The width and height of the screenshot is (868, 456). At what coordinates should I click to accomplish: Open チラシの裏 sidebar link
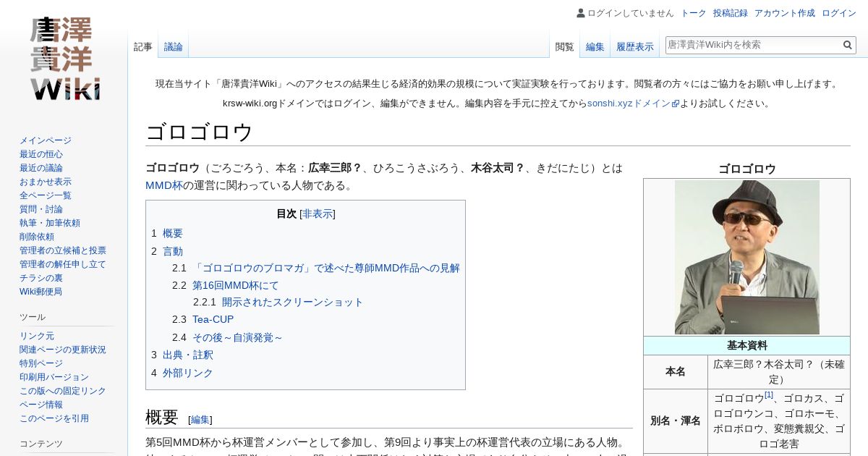pos(41,278)
